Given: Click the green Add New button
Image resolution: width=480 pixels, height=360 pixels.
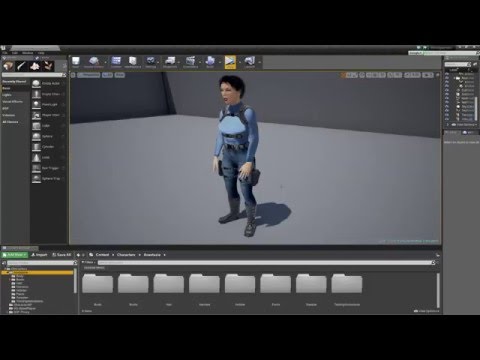Looking at the screenshot, I should [x=14, y=255].
